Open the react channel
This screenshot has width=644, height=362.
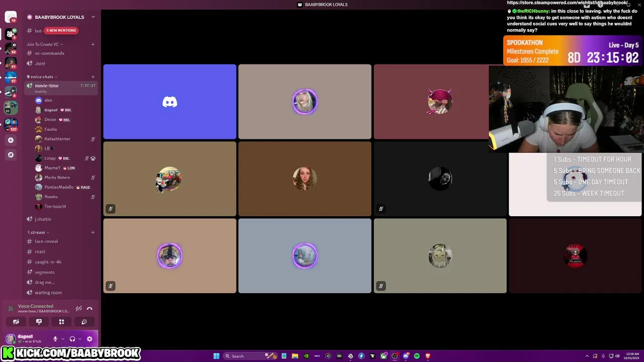(x=61, y=251)
